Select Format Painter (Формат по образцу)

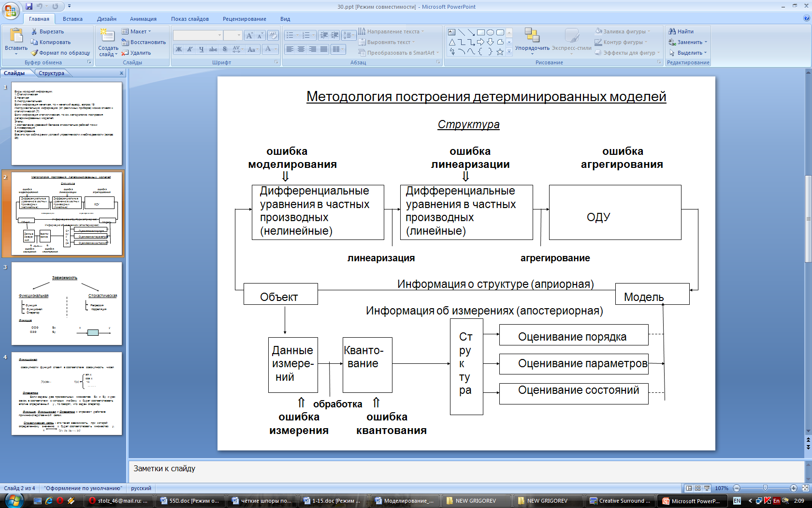(60, 53)
